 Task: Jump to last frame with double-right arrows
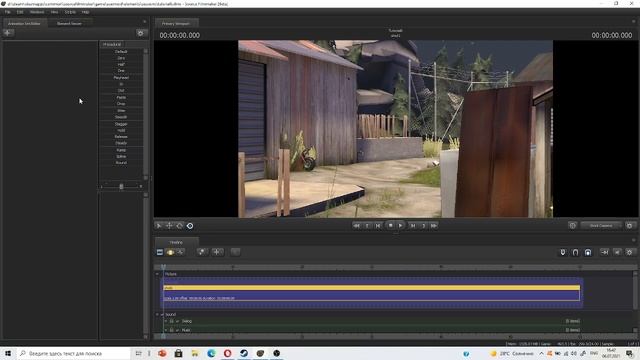click(433, 226)
